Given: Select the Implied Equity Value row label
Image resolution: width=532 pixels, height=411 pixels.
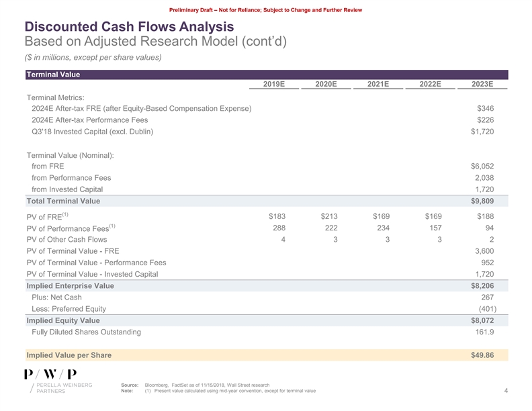Looking at the screenshot, I should [x=62, y=320].
